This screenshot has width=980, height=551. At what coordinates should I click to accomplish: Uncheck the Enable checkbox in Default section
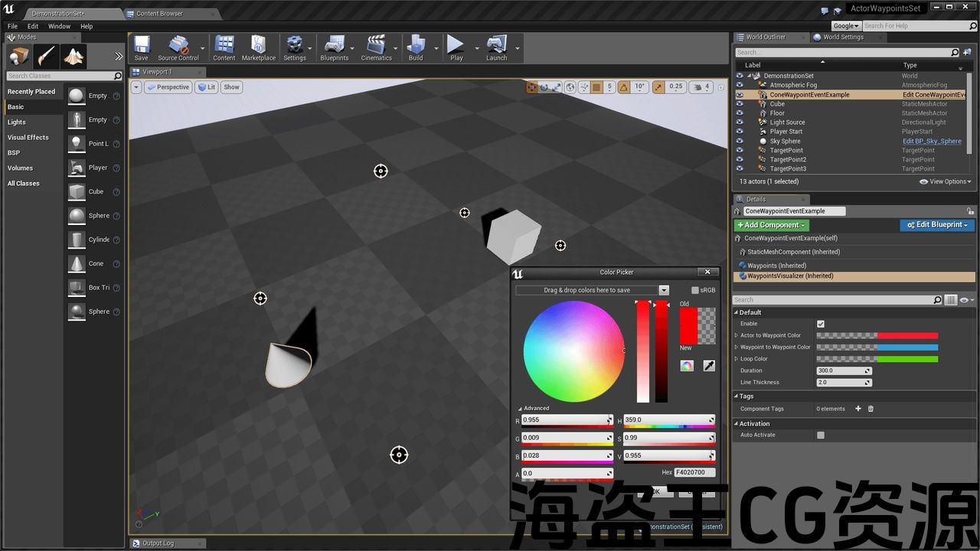[821, 324]
